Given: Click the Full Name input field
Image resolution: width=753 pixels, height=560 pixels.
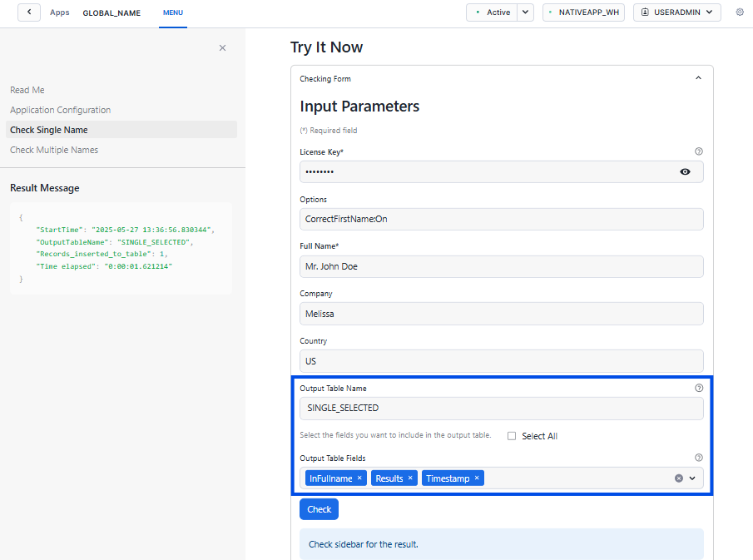Looking at the screenshot, I should [x=502, y=266].
